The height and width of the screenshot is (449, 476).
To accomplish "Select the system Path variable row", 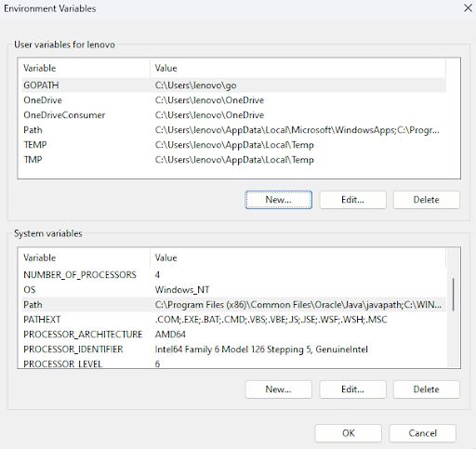I will pyautogui.click(x=234, y=305).
